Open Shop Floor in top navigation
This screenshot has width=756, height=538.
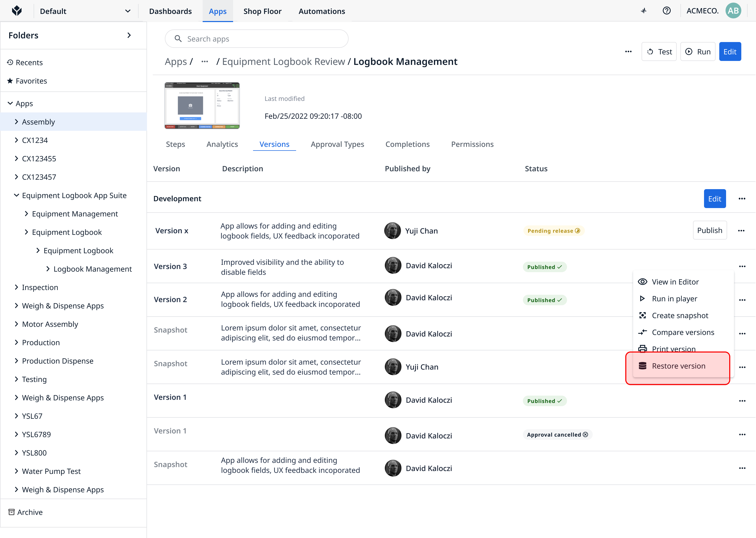[x=262, y=11]
